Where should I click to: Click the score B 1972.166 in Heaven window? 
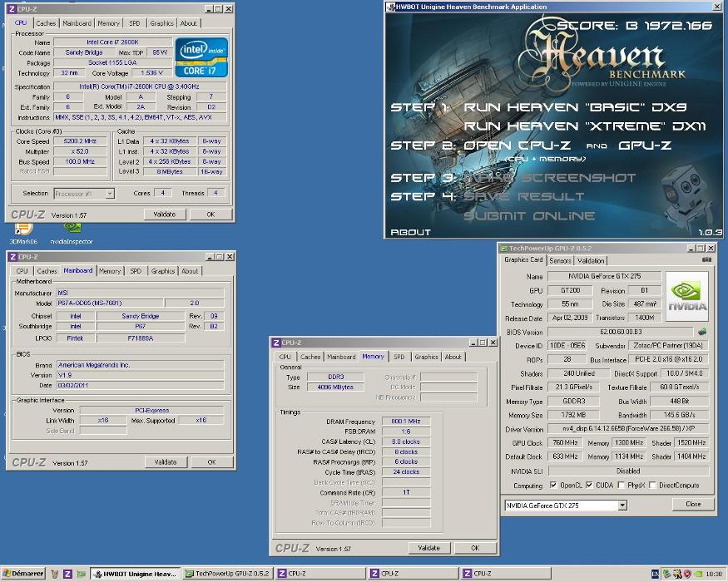click(634, 26)
